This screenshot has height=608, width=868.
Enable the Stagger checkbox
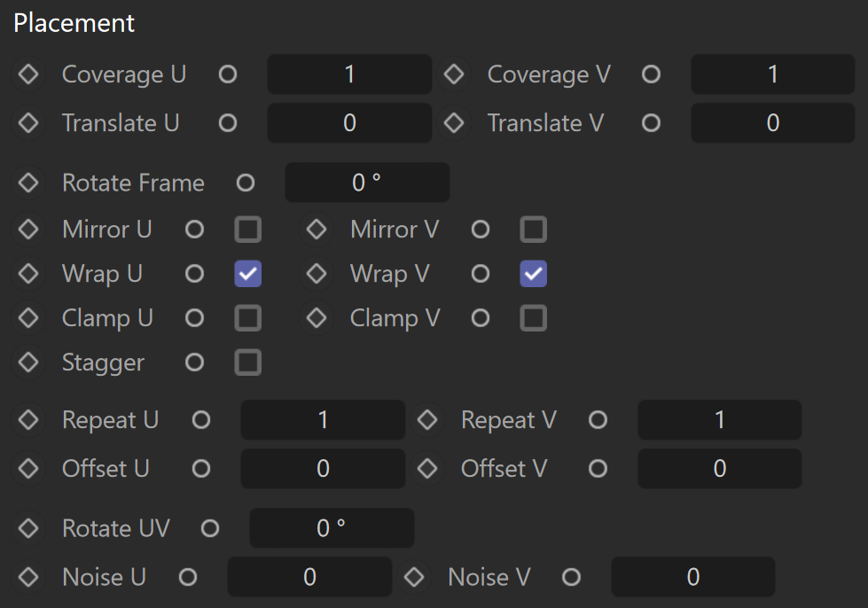(x=248, y=362)
